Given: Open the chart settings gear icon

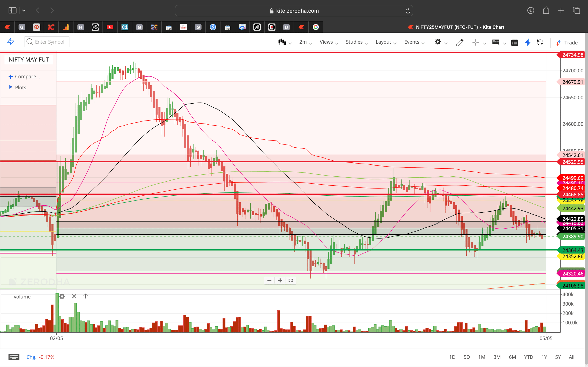Looking at the screenshot, I should tap(438, 42).
